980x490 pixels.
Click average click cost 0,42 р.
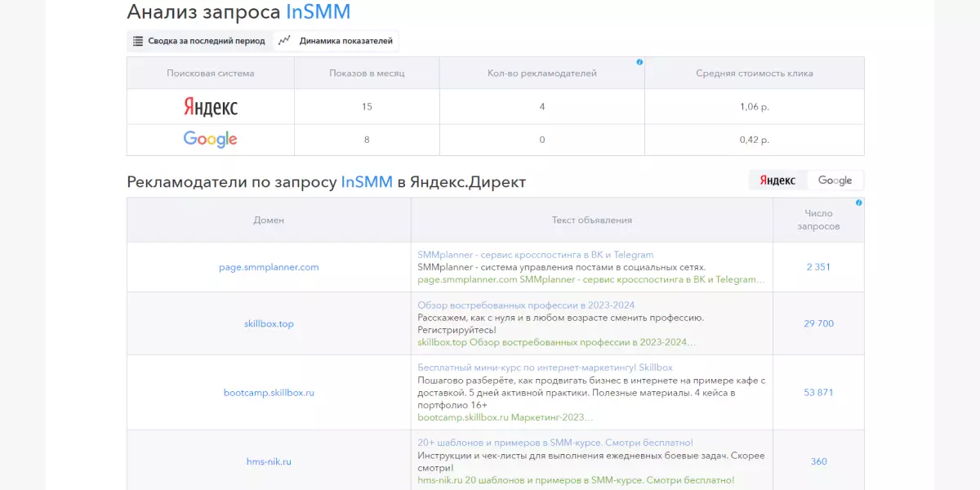coord(755,140)
